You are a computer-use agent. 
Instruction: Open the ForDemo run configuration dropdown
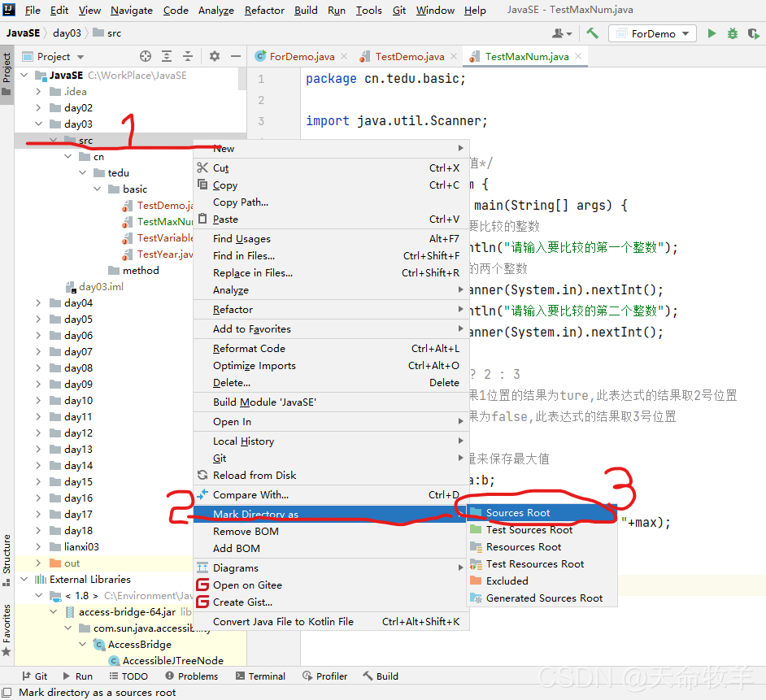click(x=653, y=33)
